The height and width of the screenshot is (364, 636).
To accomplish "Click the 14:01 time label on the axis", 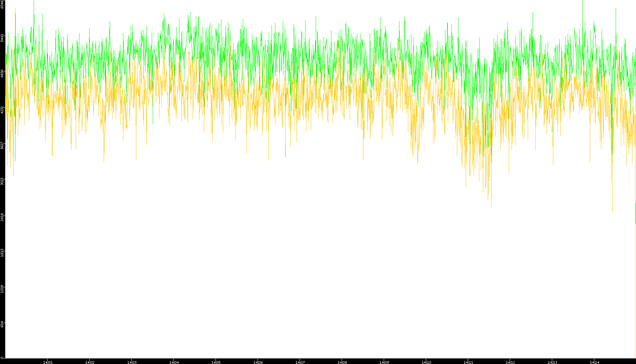I will point(48,362).
